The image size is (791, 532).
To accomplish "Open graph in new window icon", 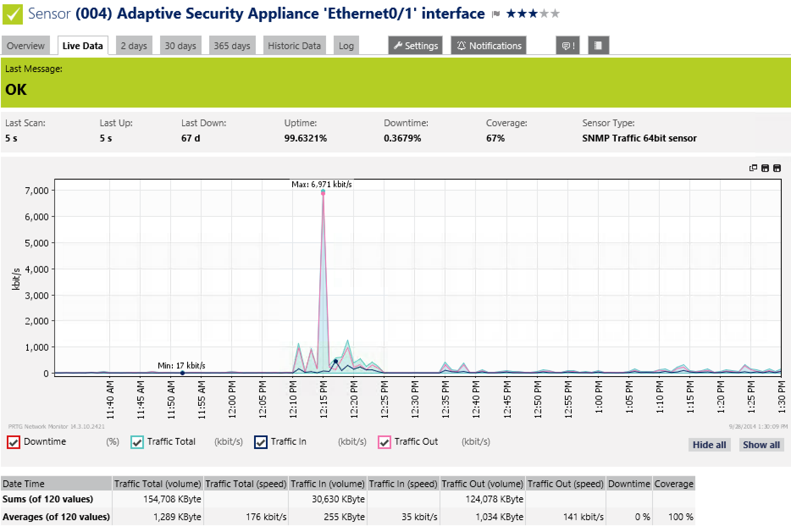I will pos(753,168).
